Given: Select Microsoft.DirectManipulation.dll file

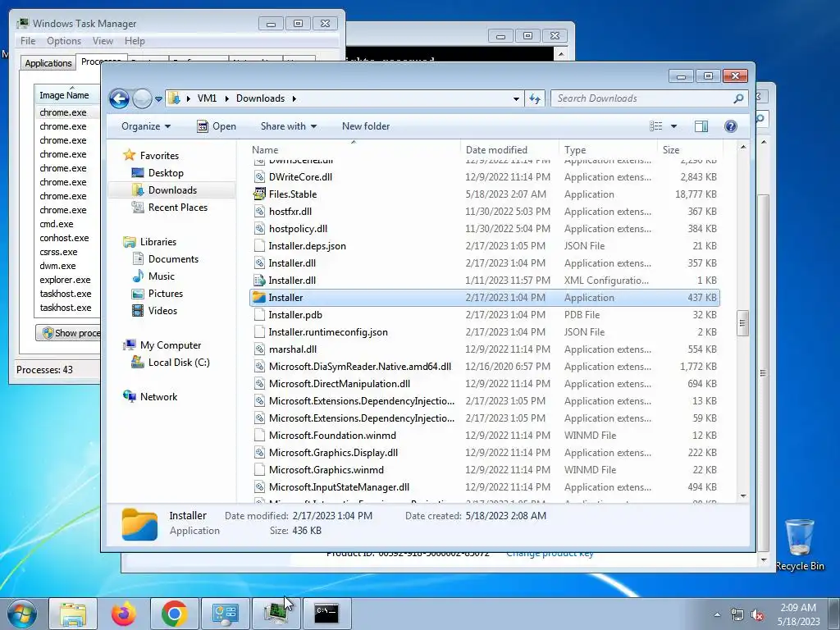Looking at the screenshot, I should point(339,384).
